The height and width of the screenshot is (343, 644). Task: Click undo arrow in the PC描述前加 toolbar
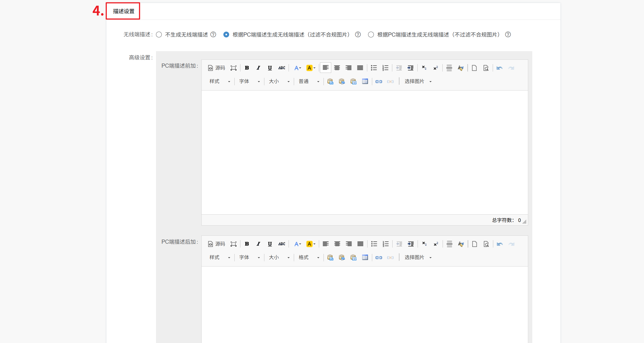click(x=499, y=68)
